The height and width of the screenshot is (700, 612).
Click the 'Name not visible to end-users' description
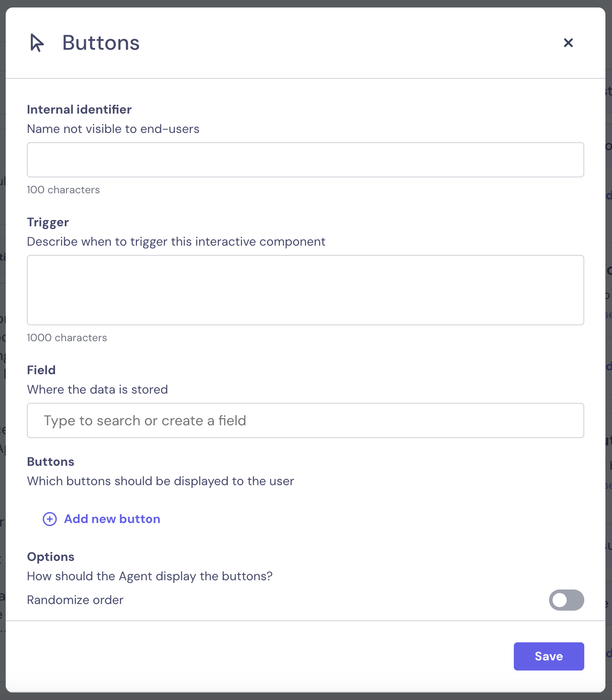[113, 129]
